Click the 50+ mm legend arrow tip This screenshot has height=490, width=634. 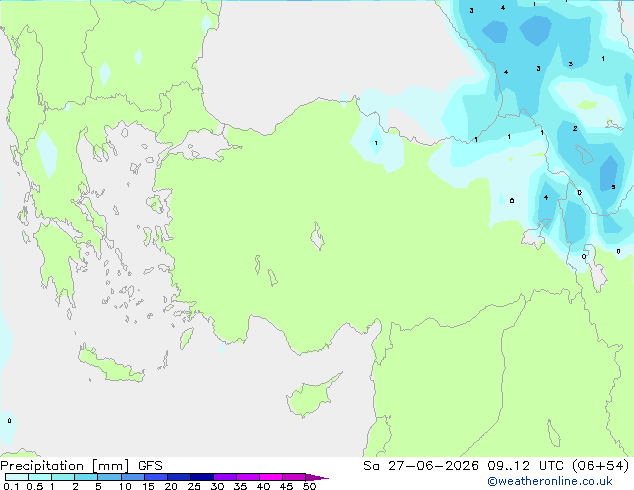(x=317, y=477)
